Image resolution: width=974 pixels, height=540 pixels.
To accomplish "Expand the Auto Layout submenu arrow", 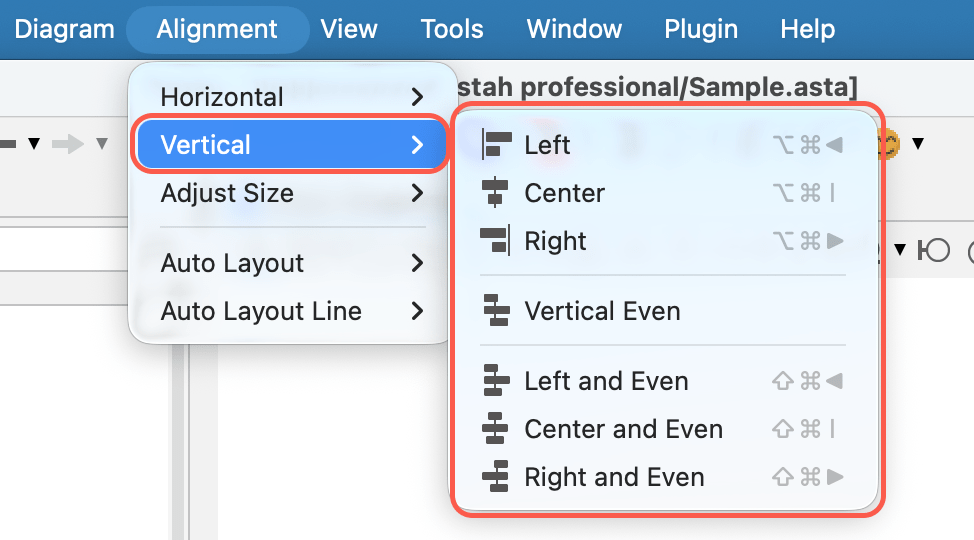I will 417,263.
